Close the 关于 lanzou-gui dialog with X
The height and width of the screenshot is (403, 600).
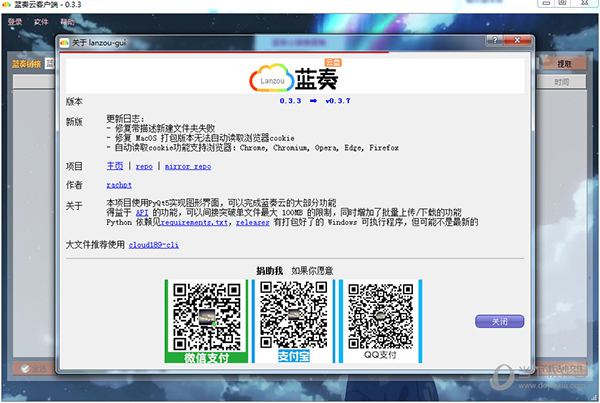pos(517,40)
